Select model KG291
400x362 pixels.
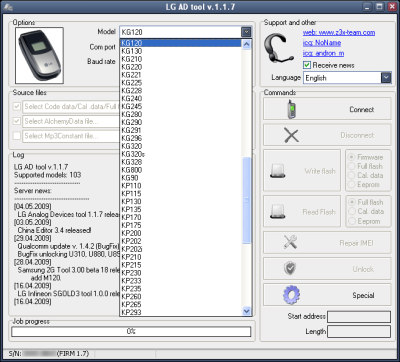(180, 130)
